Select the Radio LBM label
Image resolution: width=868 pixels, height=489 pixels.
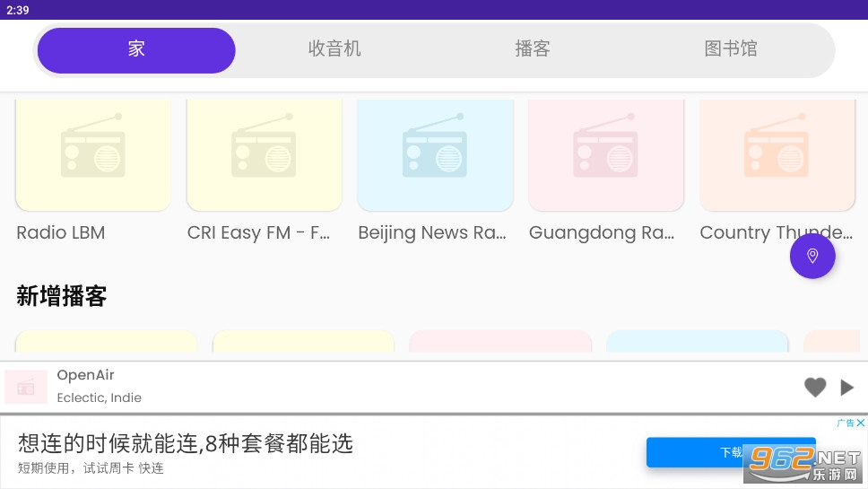pos(61,232)
